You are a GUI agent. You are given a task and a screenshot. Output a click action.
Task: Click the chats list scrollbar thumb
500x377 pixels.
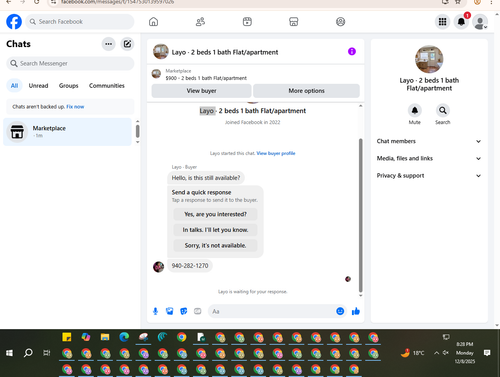pyautogui.click(x=137, y=131)
